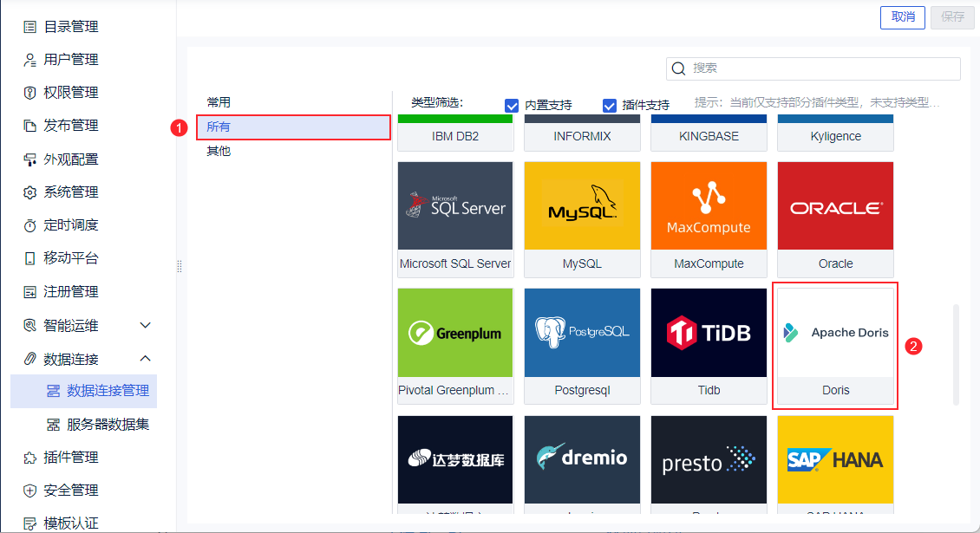Uncheck the 插件支持 checkbox

point(610,106)
